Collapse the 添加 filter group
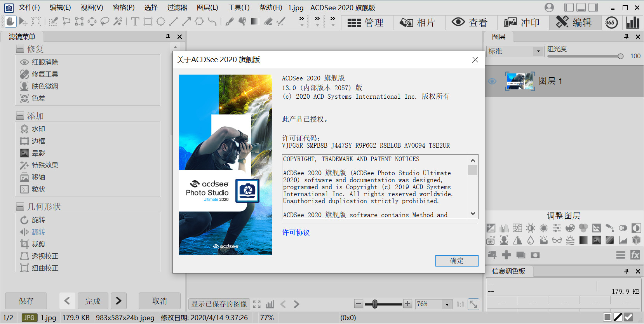This screenshot has height=324, width=644. (x=20, y=116)
